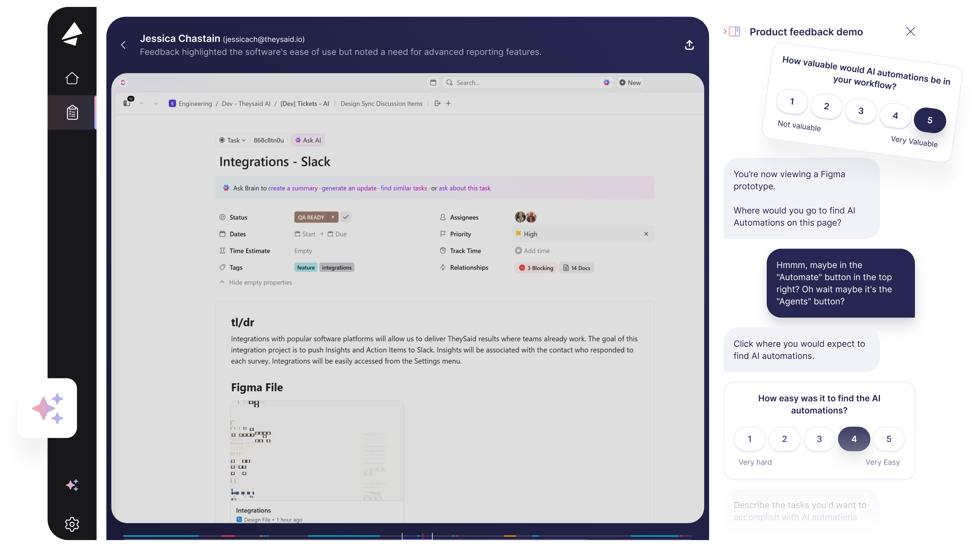This screenshot has height=547, width=980.
Task: Open the clipboard surveys sidebar icon
Action: pos(72,113)
